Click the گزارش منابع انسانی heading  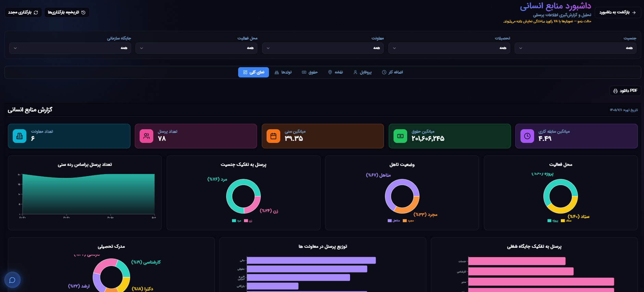click(x=30, y=110)
